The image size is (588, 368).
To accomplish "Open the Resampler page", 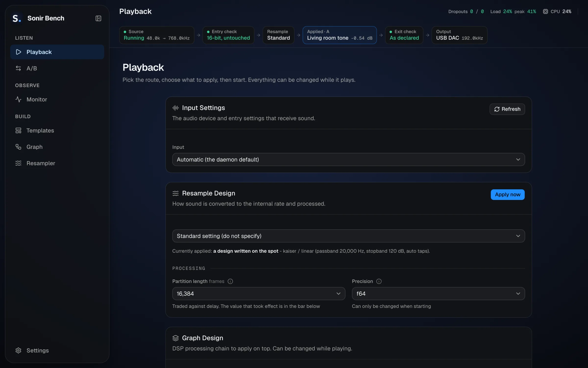I will pos(57,163).
